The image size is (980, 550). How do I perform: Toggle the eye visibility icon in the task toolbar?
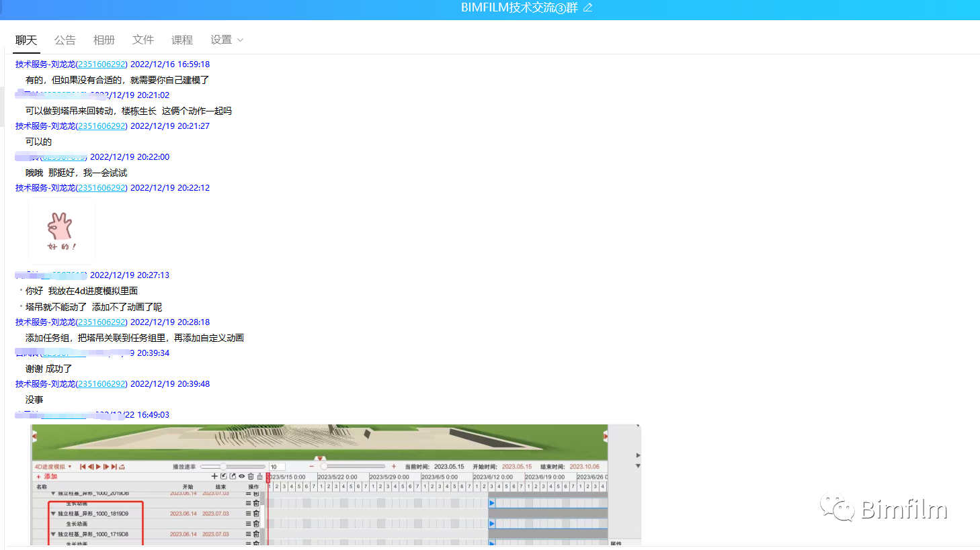(x=242, y=476)
